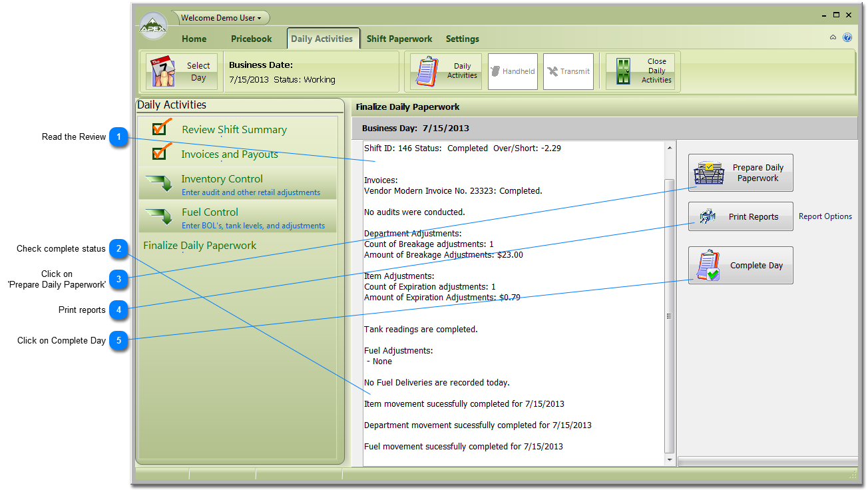868x490 pixels.
Task: Click the Select Day calendar icon
Action: (162, 72)
